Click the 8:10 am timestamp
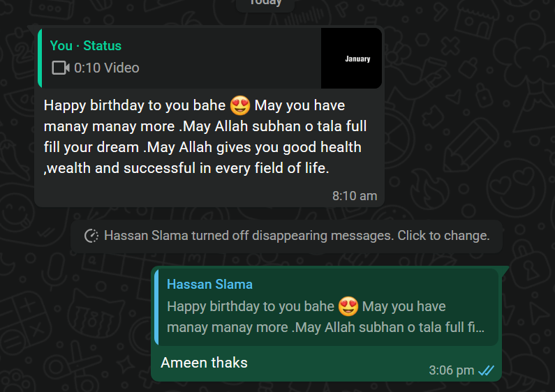This screenshot has width=555, height=392. coord(355,196)
